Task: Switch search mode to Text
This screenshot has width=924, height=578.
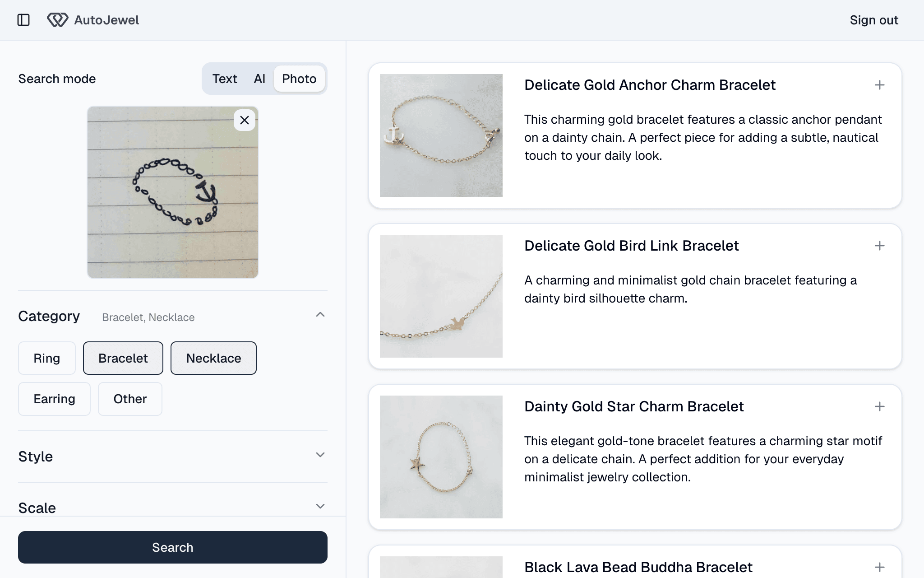Action: point(225,79)
